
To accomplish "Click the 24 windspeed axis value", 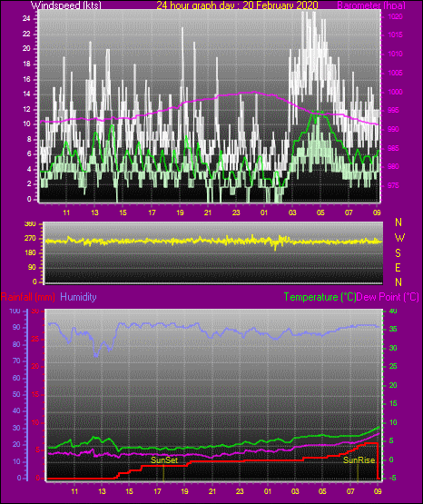I will click(x=26, y=19).
